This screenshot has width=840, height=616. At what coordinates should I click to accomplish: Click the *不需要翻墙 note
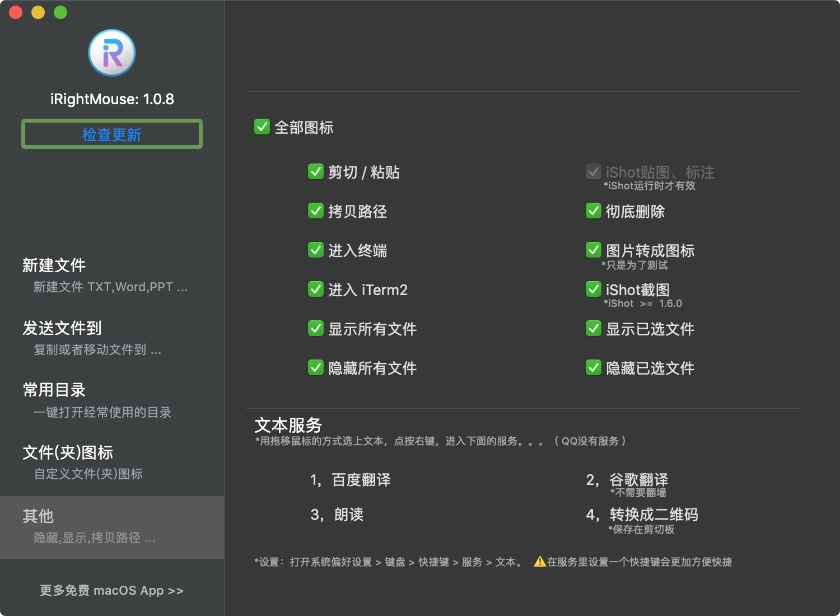638,493
